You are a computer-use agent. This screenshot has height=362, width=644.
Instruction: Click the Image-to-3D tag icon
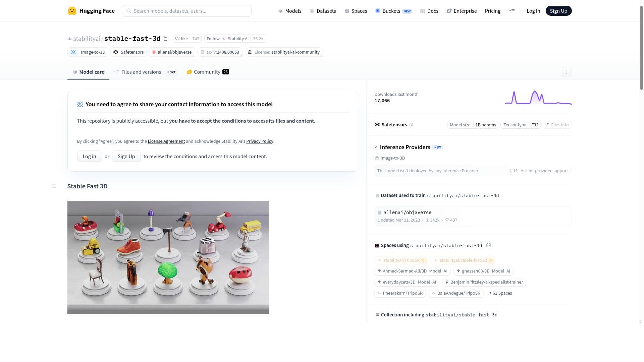[73, 52]
